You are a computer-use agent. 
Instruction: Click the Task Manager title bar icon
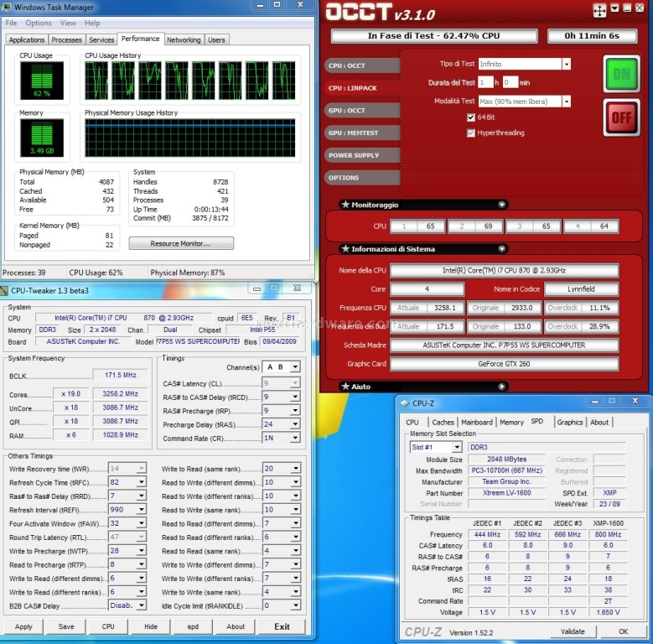pos(7,7)
